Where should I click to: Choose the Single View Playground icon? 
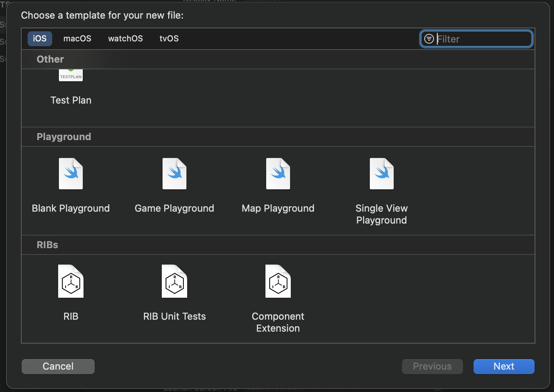pyautogui.click(x=382, y=174)
